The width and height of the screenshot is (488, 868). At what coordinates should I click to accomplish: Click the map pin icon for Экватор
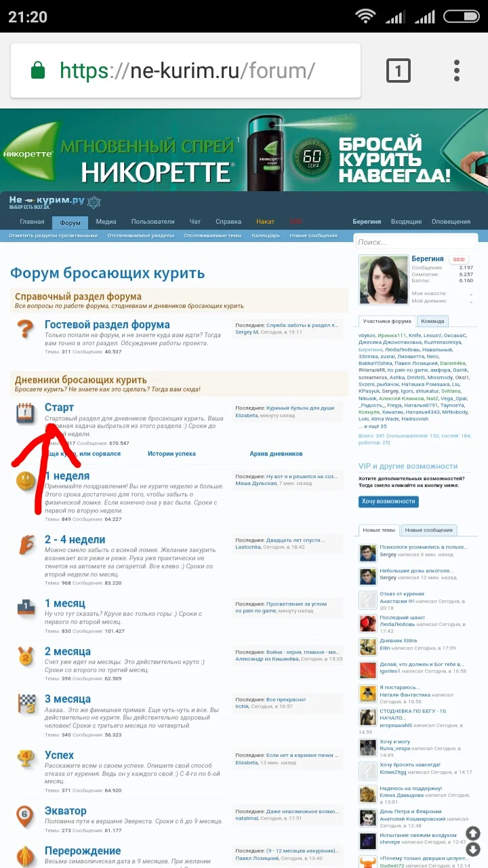25,816
